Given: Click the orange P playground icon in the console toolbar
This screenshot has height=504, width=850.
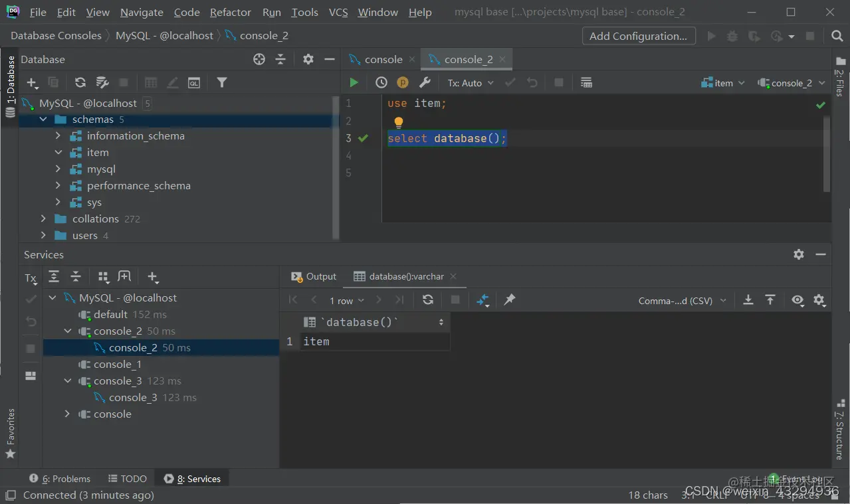Looking at the screenshot, I should point(403,82).
